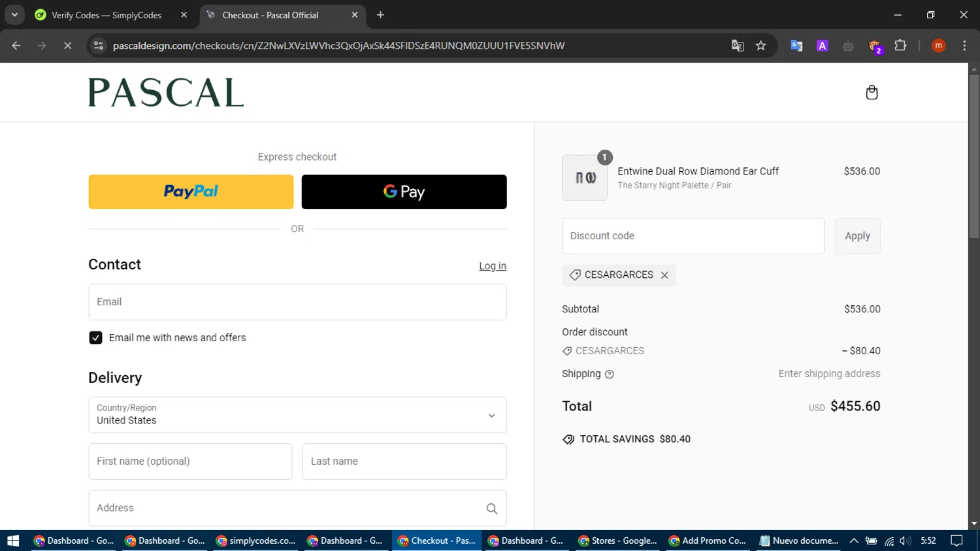Pay with PayPal express checkout

pyautogui.click(x=191, y=192)
